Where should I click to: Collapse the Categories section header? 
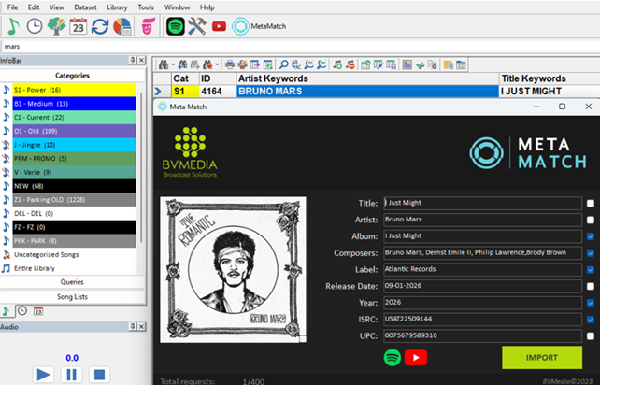[x=72, y=75]
